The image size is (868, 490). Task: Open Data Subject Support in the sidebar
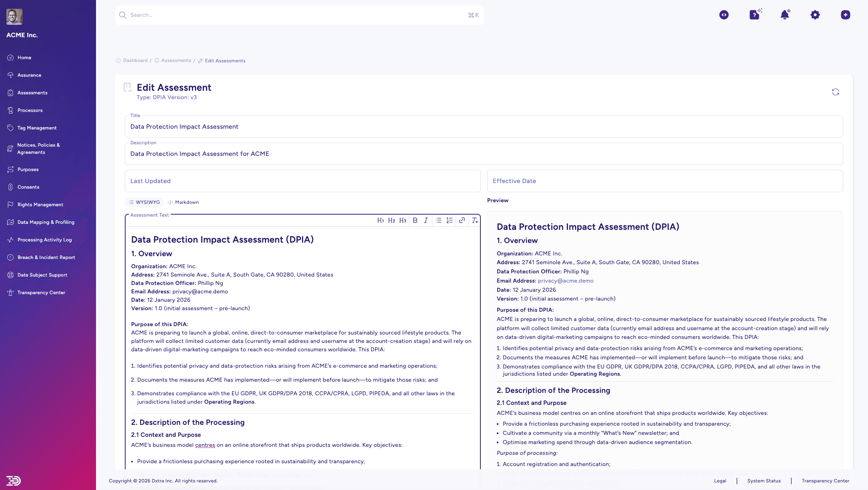click(42, 275)
